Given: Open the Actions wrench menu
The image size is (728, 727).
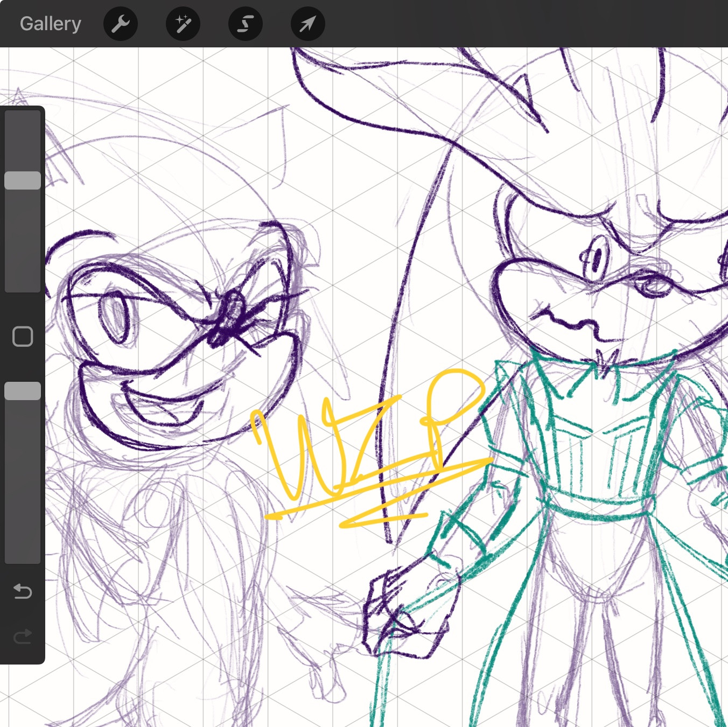Looking at the screenshot, I should 121,24.
